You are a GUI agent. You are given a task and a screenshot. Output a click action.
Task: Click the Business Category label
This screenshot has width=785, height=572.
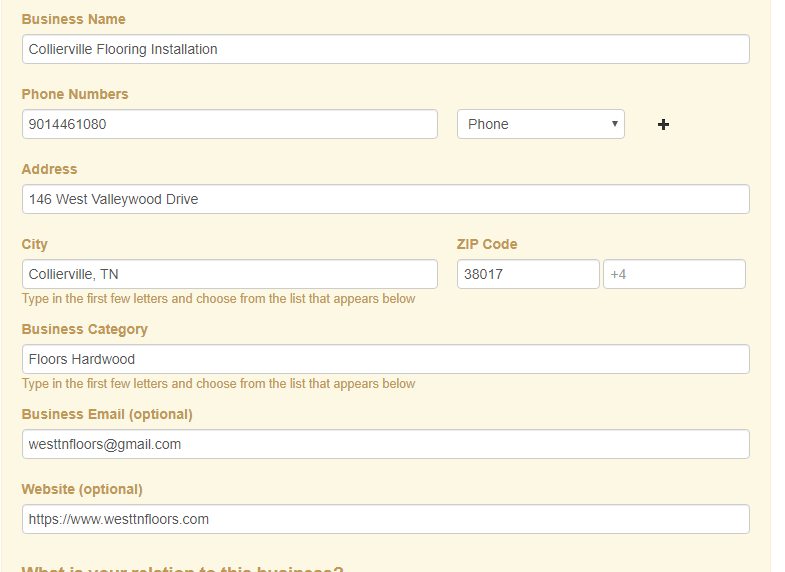(x=85, y=329)
